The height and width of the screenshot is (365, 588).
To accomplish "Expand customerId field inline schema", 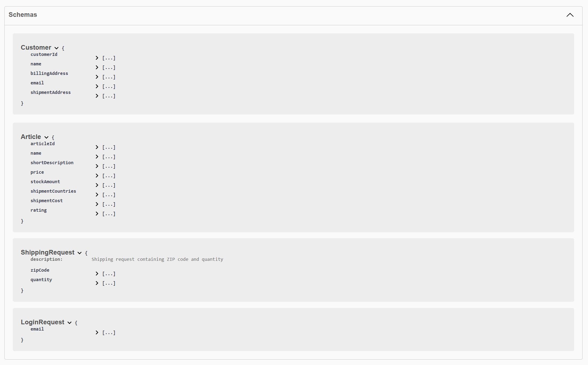I will coord(96,58).
